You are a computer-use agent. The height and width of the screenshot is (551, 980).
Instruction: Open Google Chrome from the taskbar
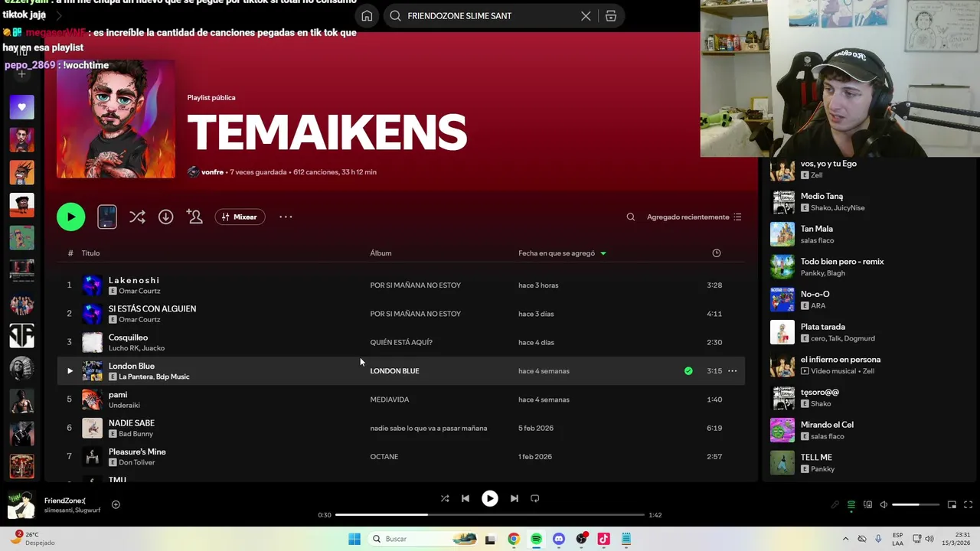pos(514,539)
